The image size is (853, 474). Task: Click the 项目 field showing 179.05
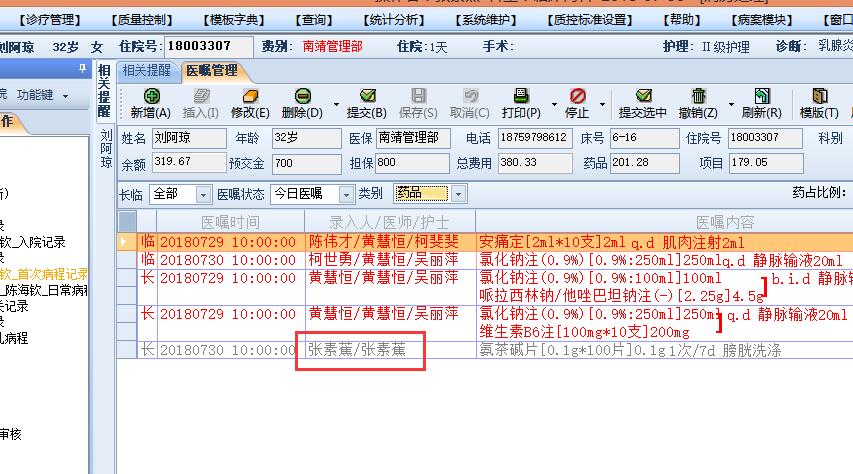coord(766,163)
